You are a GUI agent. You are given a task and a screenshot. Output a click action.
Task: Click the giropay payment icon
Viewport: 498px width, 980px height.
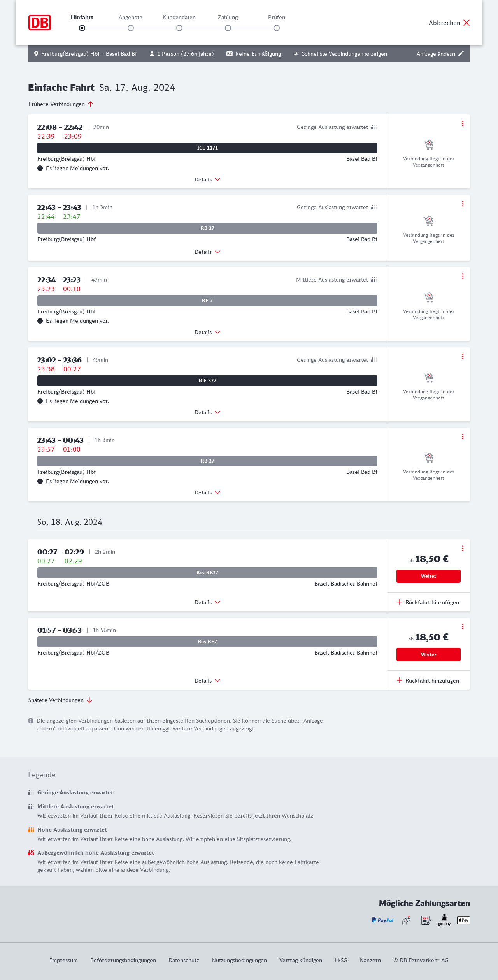444,920
